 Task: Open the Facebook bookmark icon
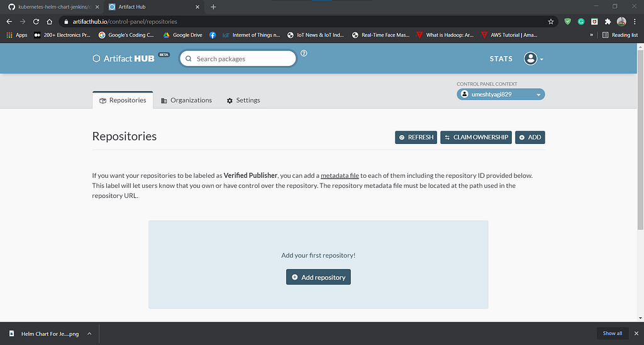click(x=213, y=35)
